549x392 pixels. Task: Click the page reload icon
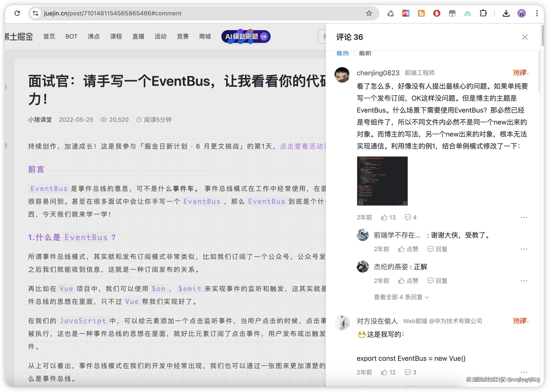pyautogui.click(x=17, y=13)
